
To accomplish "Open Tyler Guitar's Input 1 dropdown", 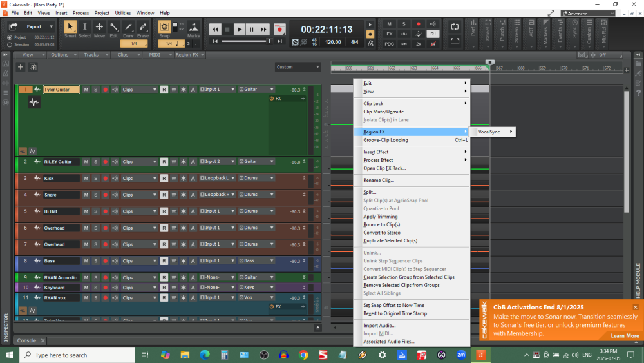I will click(x=217, y=89).
